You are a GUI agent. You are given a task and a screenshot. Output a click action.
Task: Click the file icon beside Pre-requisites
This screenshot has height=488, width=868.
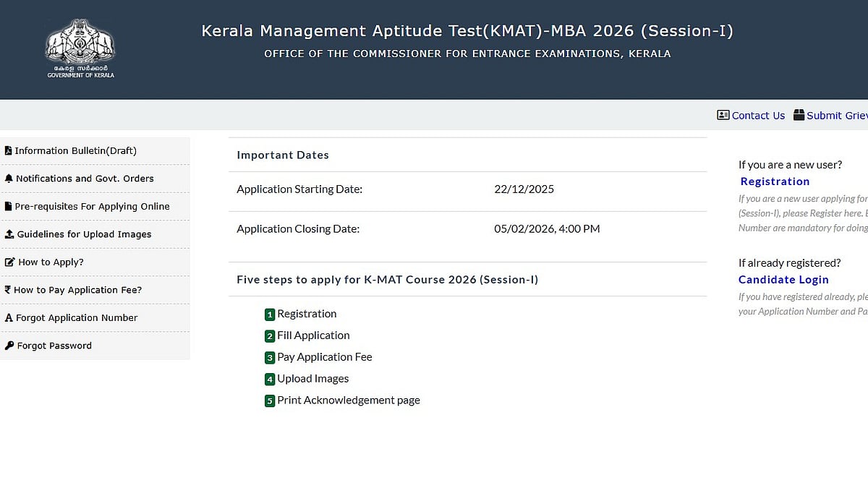click(x=9, y=206)
